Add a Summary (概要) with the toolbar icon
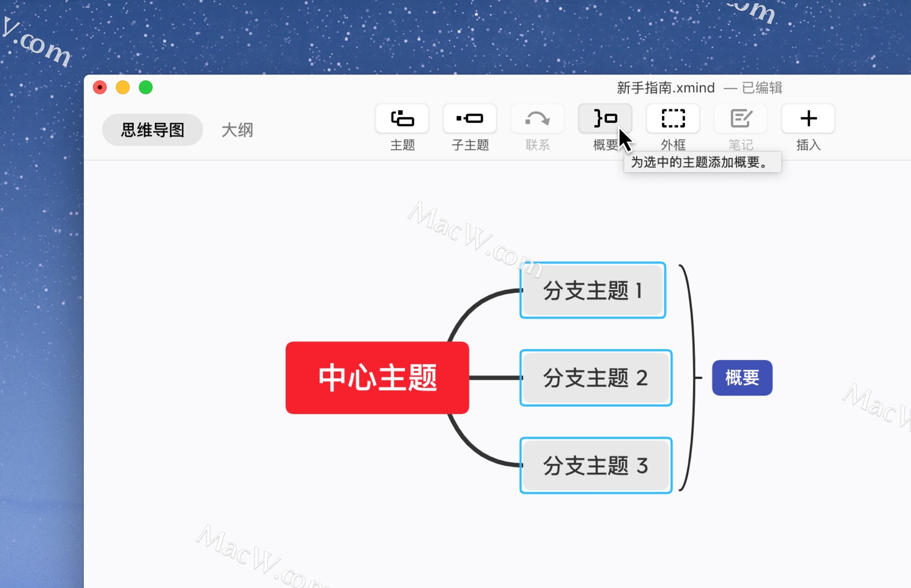The height and width of the screenshot is (588, 911). 604,118
